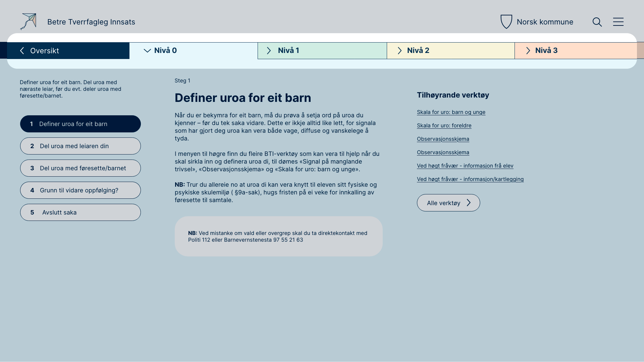Click the Norsk kommune shield icon
This screenshot has width=644, height=362.
[x=506, y=22]
